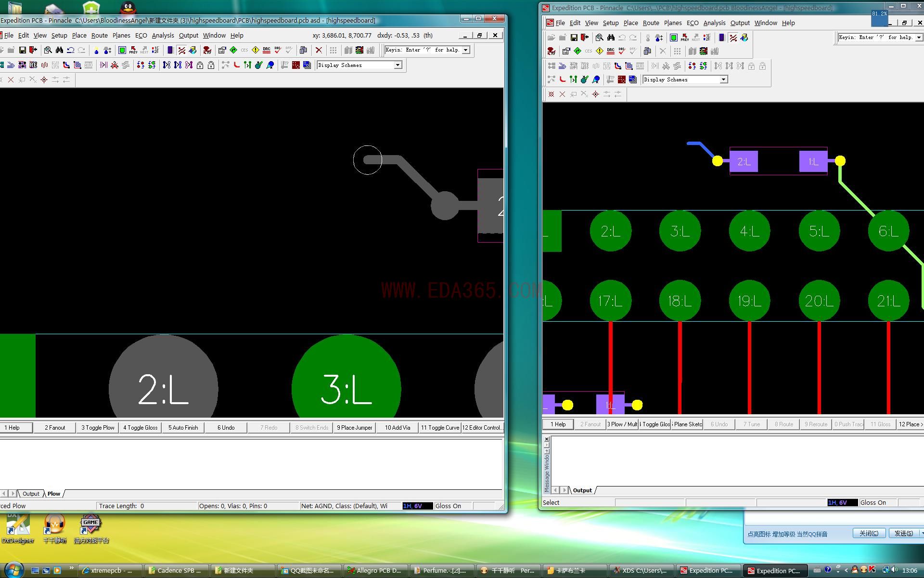Expand Display Schemes dropdown in left window
The width and height of the screenshot is (924, 578).
pyautogui.click(x=398, y=65)
